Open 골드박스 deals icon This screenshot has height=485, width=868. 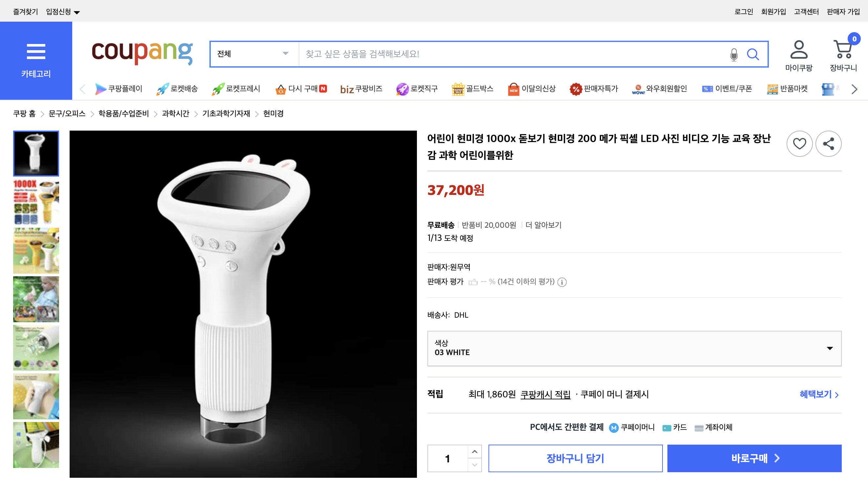click(458, 89)
